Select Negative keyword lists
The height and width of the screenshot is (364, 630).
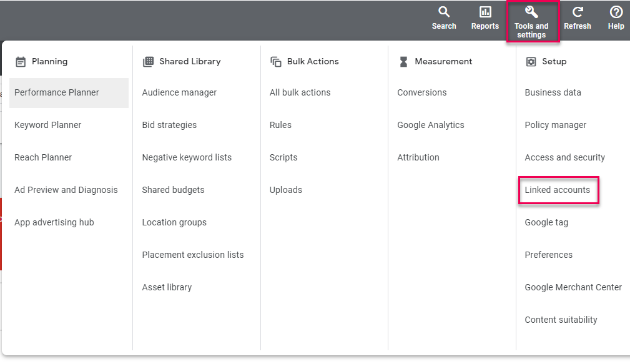(x=187, y=157)
